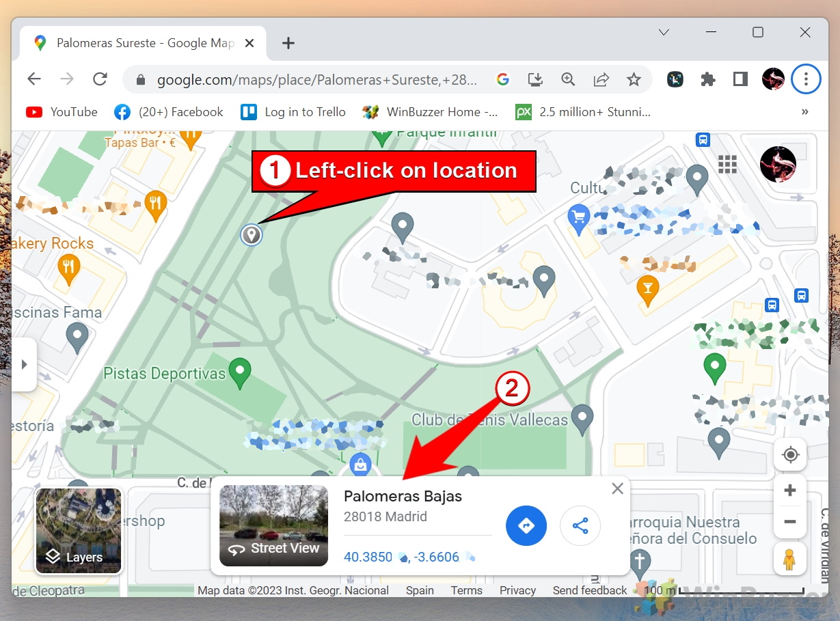Open the 2.5 million+ Stunning bookmark
The width and height of the screenshot is (840, 621).
click(583, 112)
